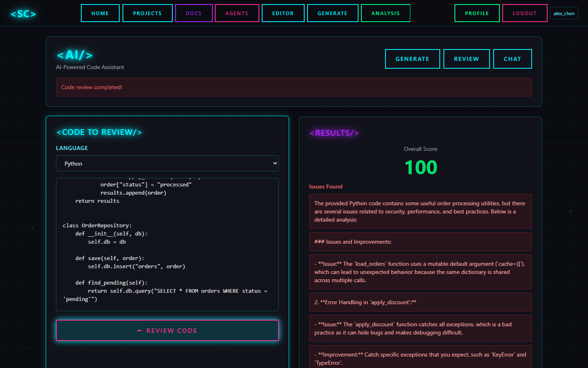Click the SC logo in the header
Viewport: 588px width, 368px height.
click(x=23, y=13)
